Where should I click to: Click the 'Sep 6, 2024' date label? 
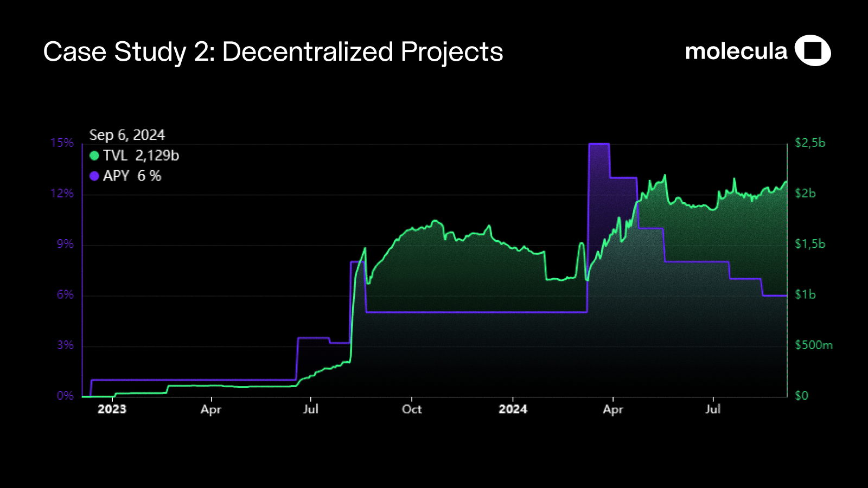127,135
